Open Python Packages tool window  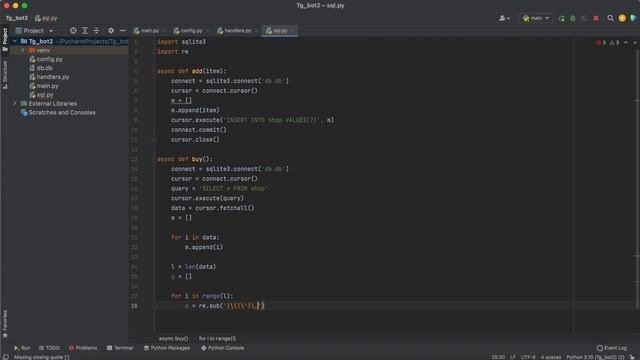167,348
